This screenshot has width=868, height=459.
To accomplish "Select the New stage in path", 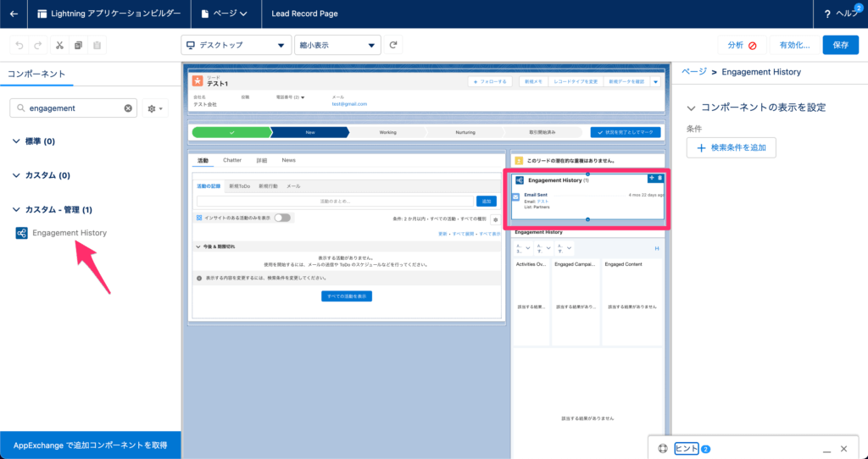I will (x=309, y=132).
